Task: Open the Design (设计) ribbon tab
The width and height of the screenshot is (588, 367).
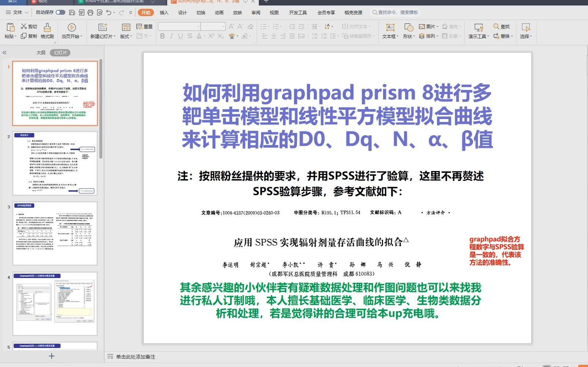Action: (183, 12)
